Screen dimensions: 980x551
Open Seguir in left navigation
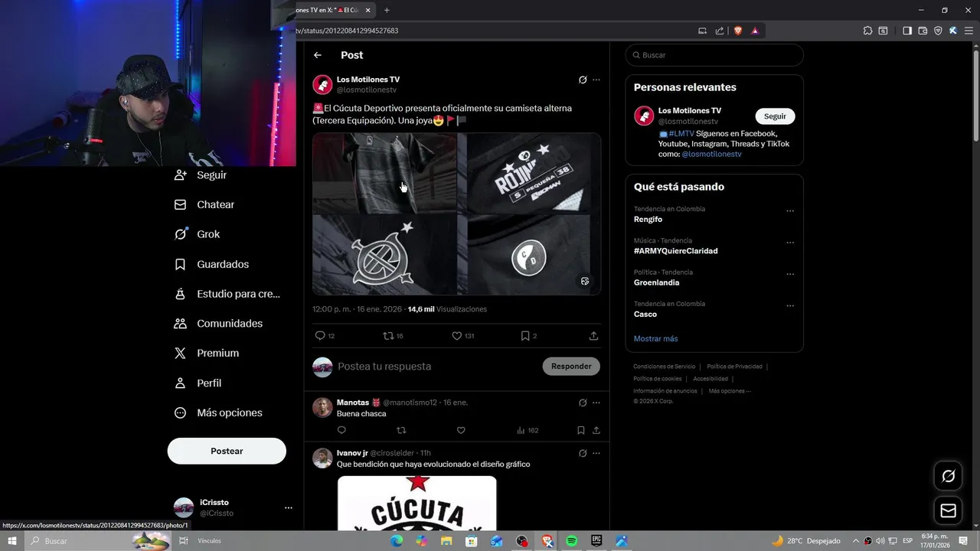coord(201,174)
